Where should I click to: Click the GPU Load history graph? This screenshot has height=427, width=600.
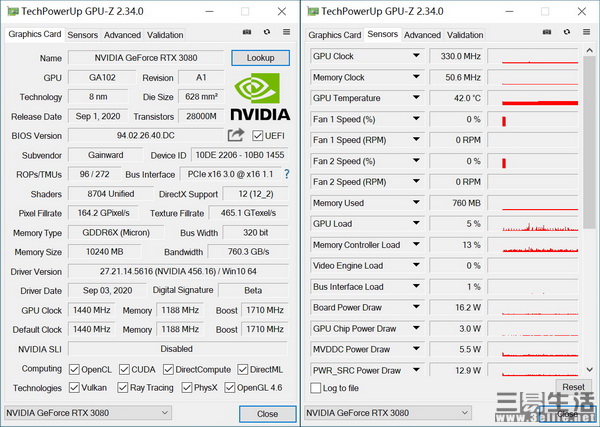point(533,224)
